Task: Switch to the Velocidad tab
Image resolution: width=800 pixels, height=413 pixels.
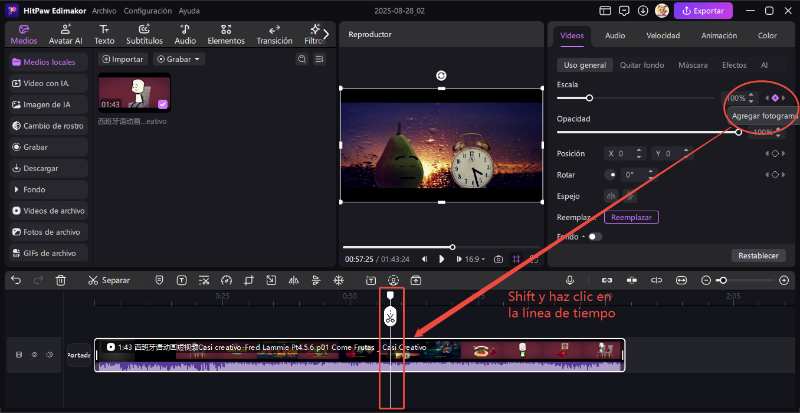Action: (663, 35)
